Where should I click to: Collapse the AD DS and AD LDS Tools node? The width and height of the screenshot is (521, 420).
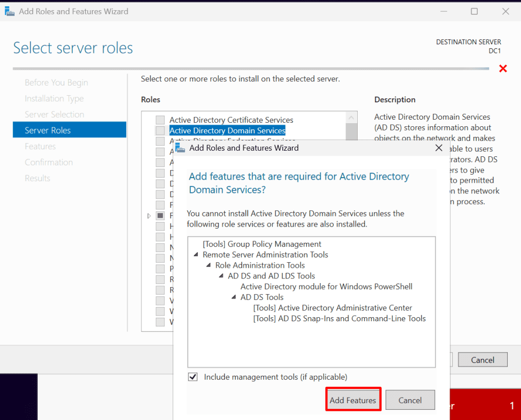[x=221, y=276]
